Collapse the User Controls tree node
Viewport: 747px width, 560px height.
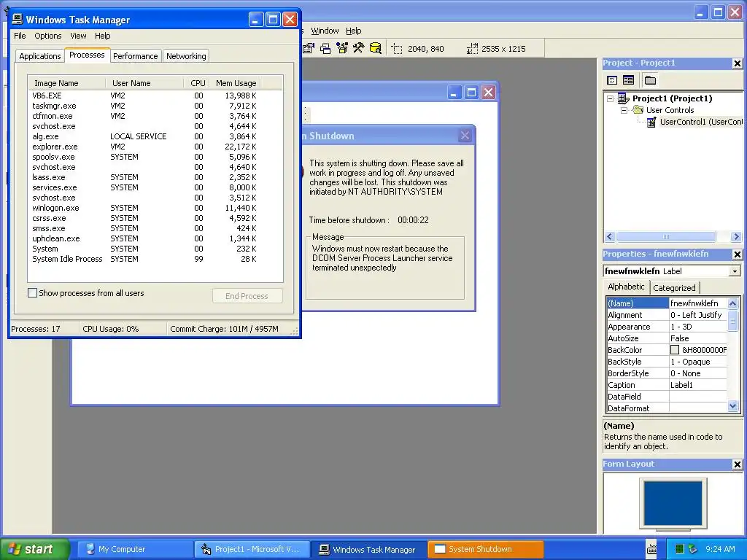point(624,110)
